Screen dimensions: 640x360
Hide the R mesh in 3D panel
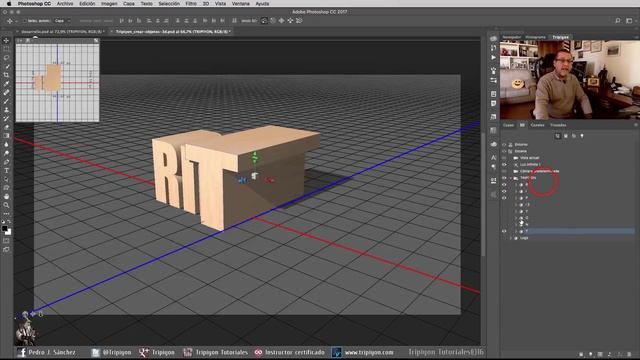pos(504,184)
